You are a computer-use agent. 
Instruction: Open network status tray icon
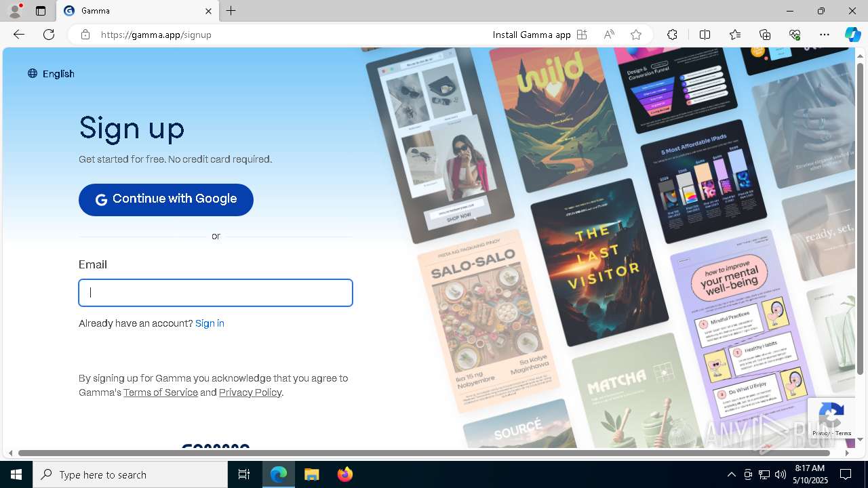pos(764,474)
